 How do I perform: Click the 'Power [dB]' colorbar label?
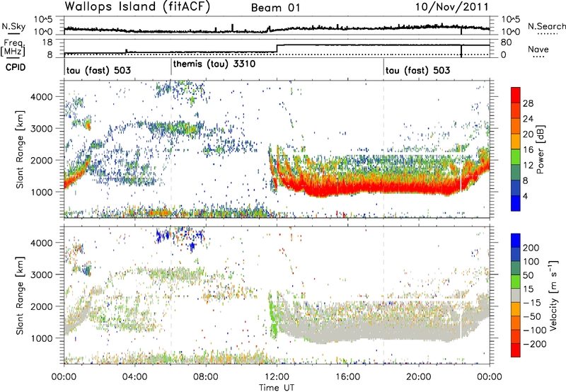click(540, 149)
